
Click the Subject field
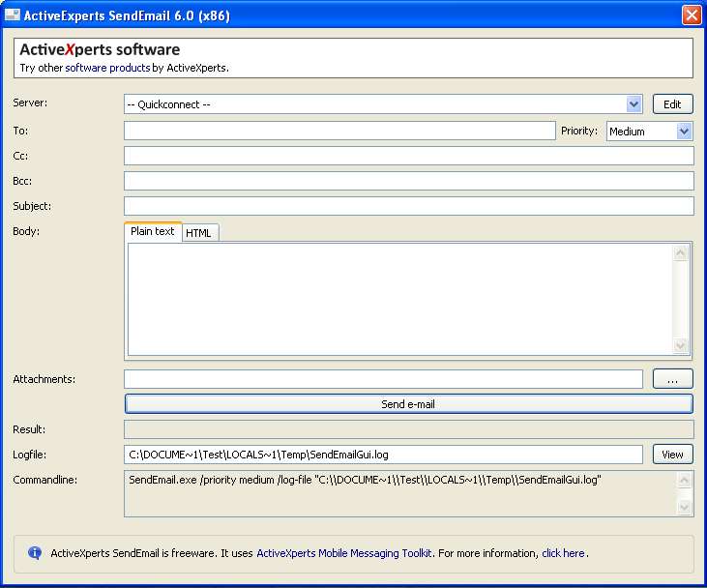408,206
